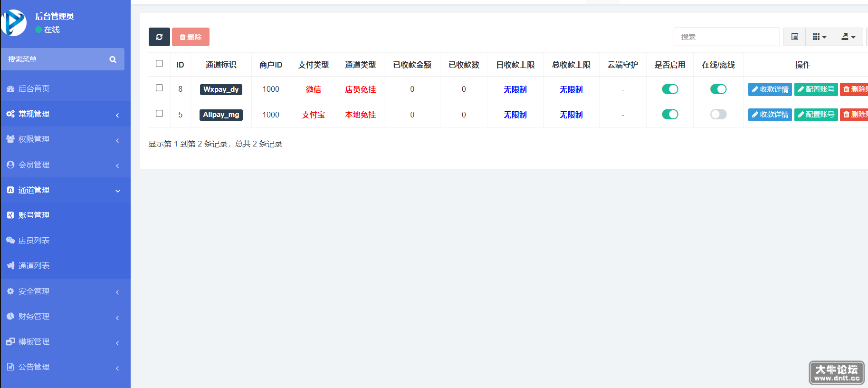Click the 权限管理 users icon

pyautogui.click(x=10, y=139)
